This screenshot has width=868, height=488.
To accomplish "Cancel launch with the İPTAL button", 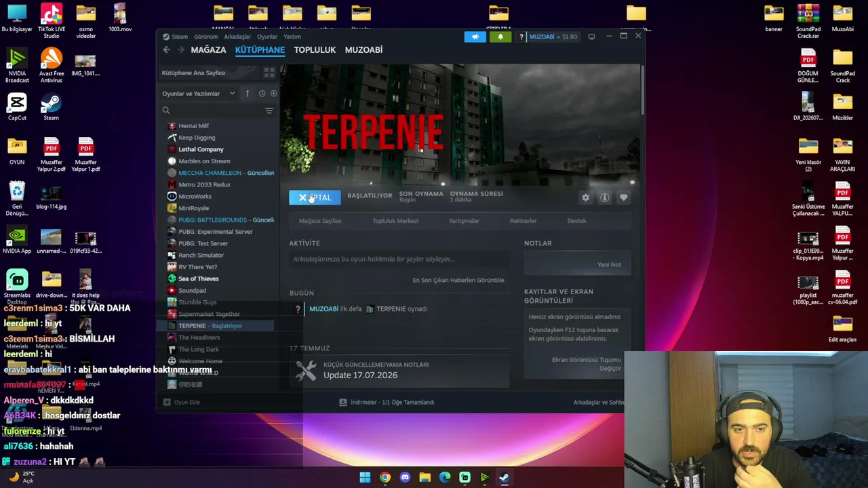I will click(315, 197).
